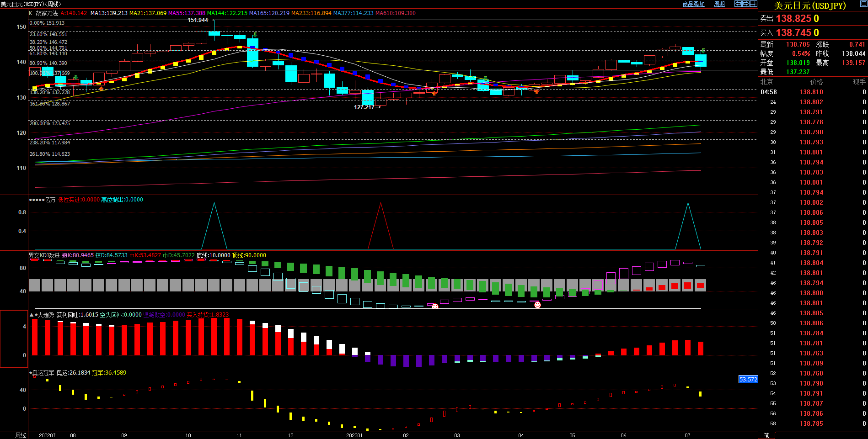The width and height of the screenshot is (868, 439).
Task: Select the 周线 tab at bottom left
Action: click(x=21, y=435)
